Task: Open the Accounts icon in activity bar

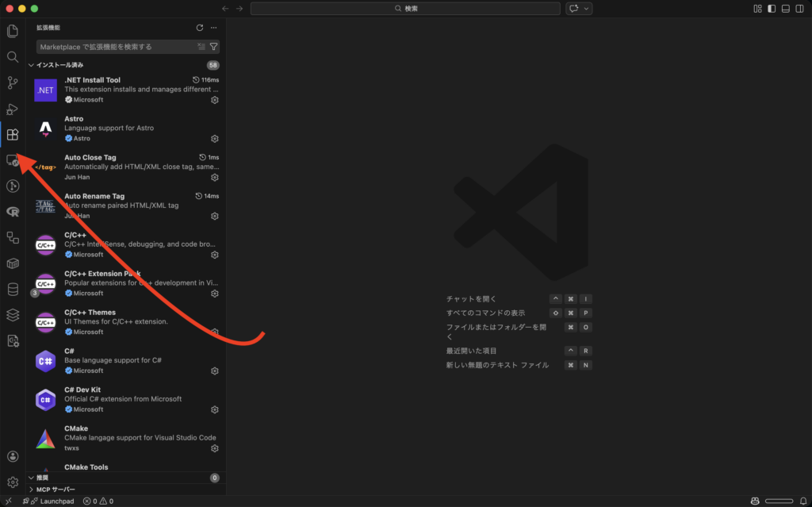Action: click(x=12, y=456)
